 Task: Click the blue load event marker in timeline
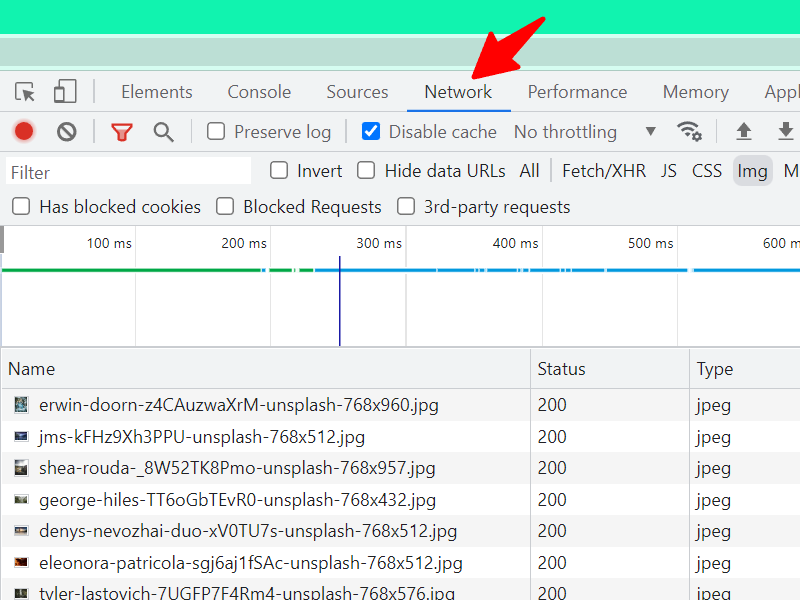point(339,301)
